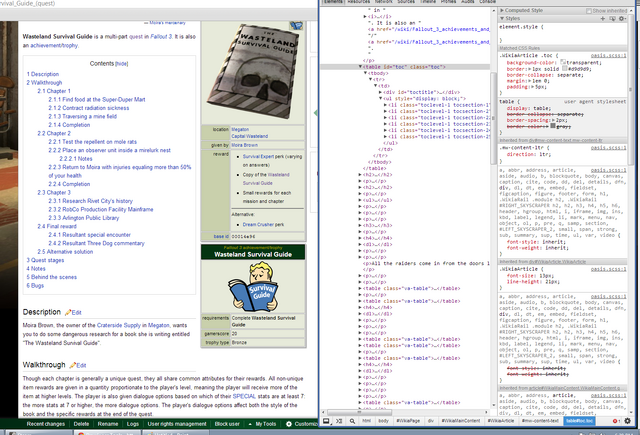Toggle the Show inherited checkbox
The image size is (640, 435).
coord(589,11)
